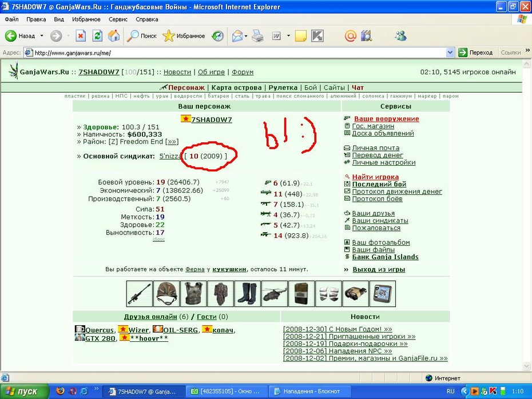Open the Вид menu
The width and height of the screenshot is (532, 399).
click(x=59, y=19)
